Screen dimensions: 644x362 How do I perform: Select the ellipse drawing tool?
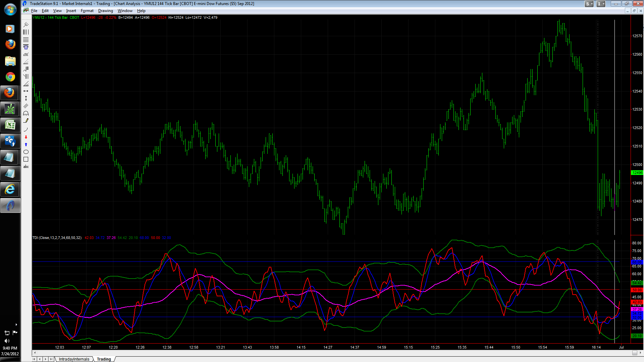[x=26, y=152]
